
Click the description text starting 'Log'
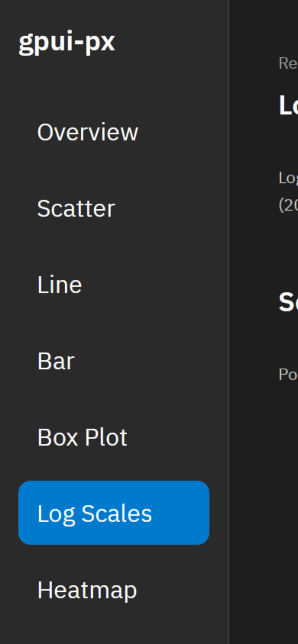(x=288, y=178)
